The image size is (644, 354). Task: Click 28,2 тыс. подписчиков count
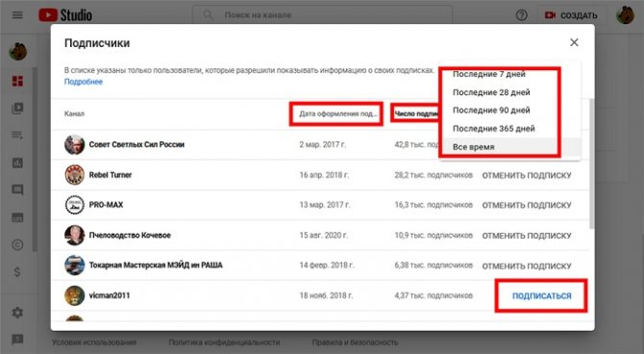coord(433,175)
